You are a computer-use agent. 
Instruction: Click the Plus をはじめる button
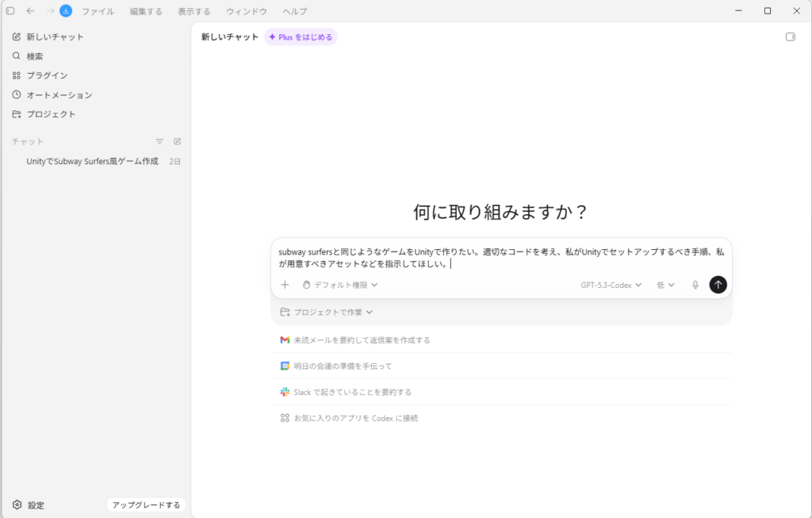coord(301,36)
